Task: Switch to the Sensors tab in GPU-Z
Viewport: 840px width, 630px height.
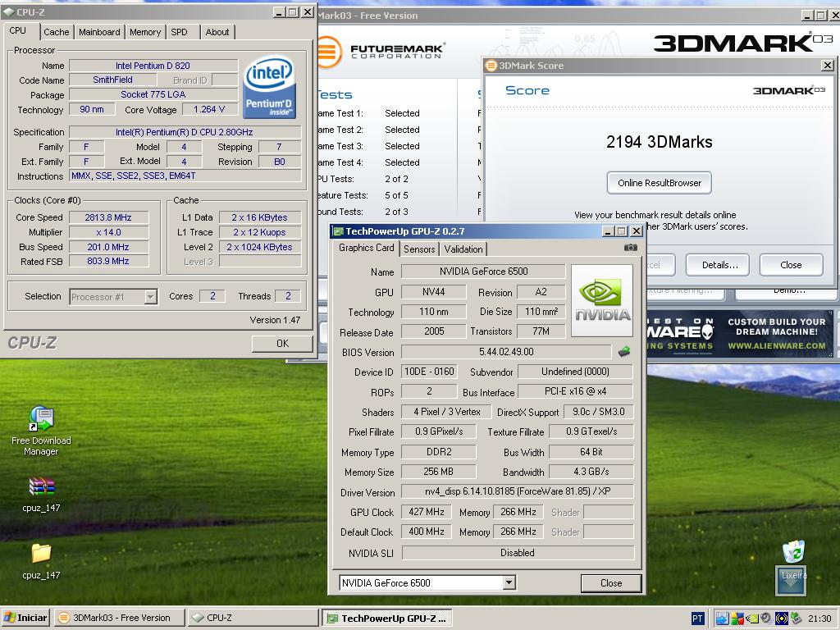Action: point(419,249)
